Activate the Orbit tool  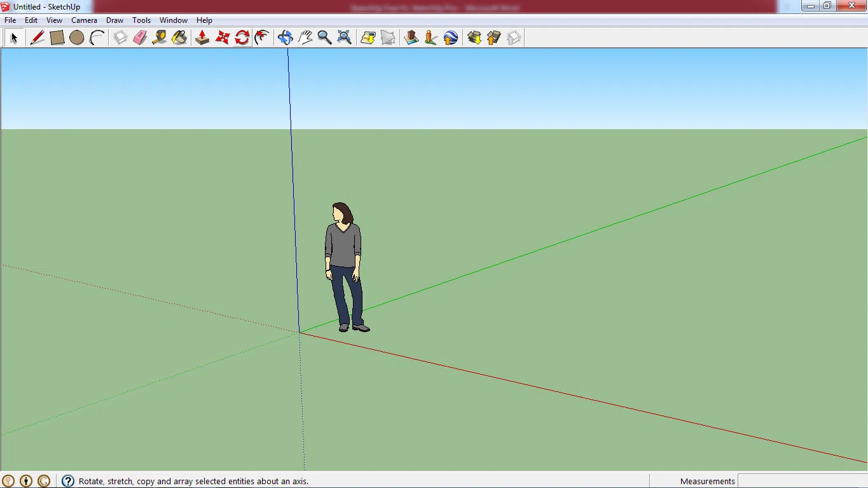285,38
